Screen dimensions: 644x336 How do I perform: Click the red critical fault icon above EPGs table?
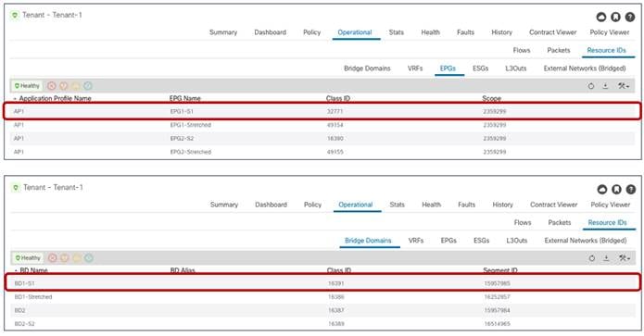[x=51, y=86]
